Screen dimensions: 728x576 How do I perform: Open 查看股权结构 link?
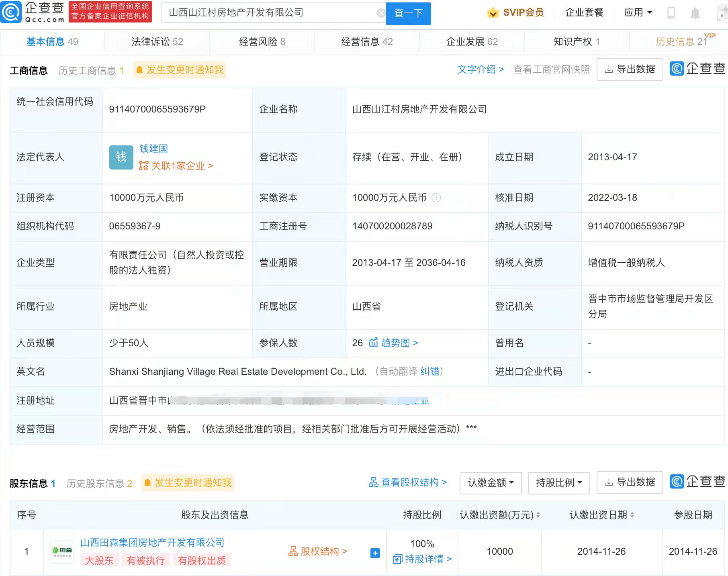pos(408,482)
